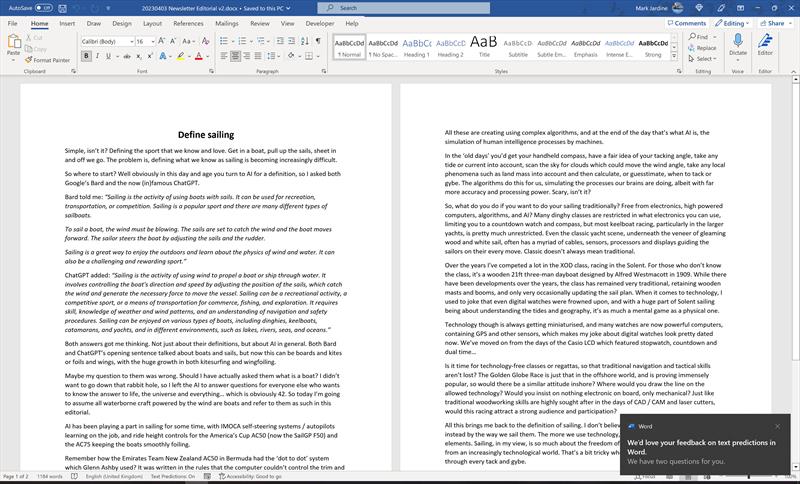Click the Find button
Viewport: 800px width, 484px height.
click(x=698, y=37)
